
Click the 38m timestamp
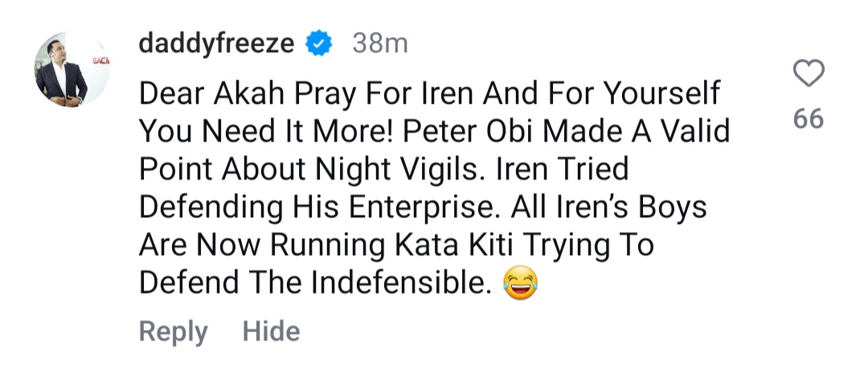click(380, 43)
